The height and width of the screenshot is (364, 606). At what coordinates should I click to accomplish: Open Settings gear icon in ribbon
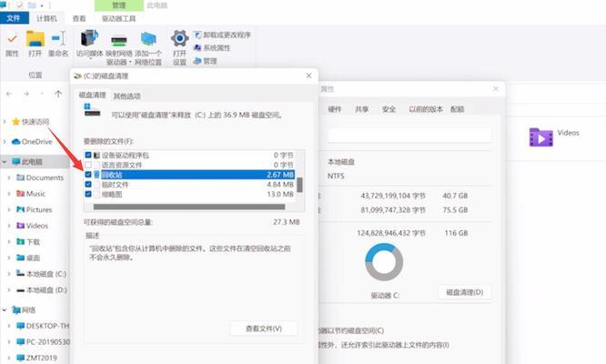coord(180,38)
